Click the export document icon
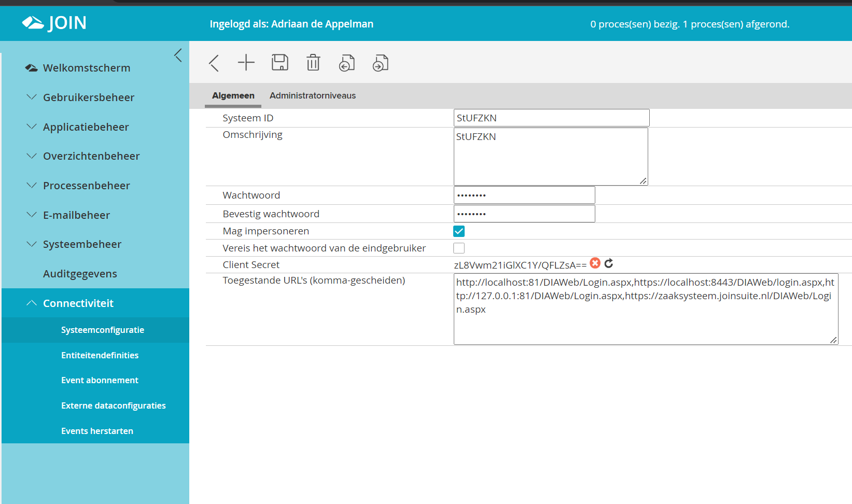 (x=381, y=63)
